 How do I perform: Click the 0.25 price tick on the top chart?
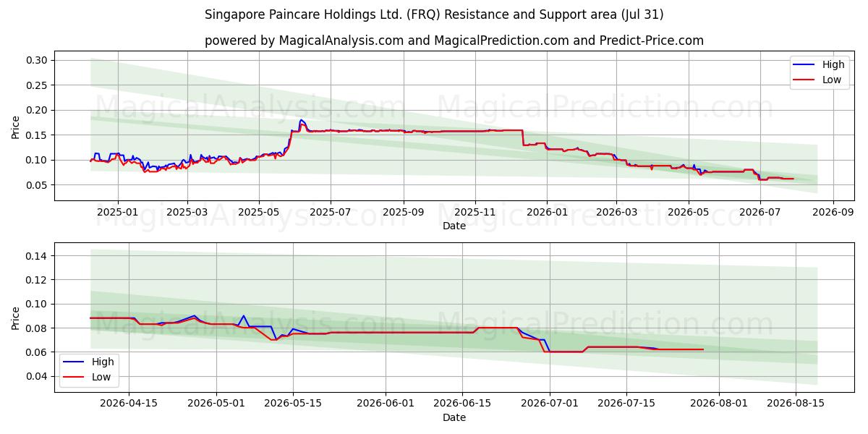[37, 85]
